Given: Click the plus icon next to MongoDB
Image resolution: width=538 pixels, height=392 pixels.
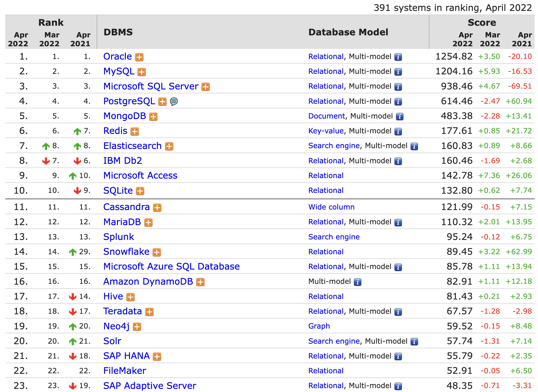Looking at the screenshot, I should click(x=153, y=117).
